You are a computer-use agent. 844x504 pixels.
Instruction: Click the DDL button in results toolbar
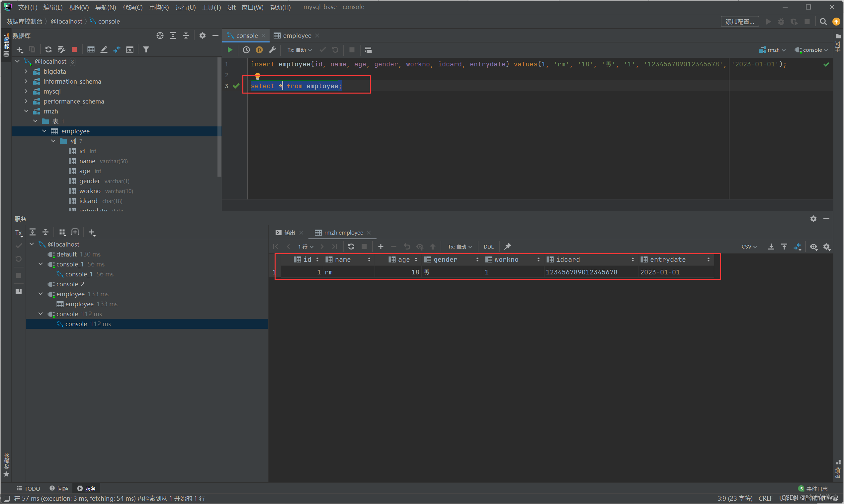488,247
